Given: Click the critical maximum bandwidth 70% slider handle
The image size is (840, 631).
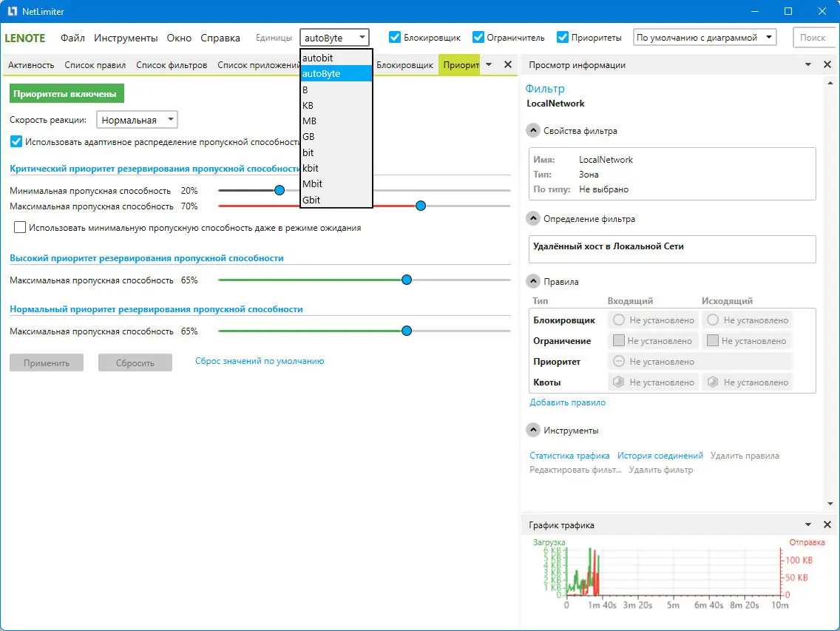Looking at the screenshot, I should (x=421, y=206).
